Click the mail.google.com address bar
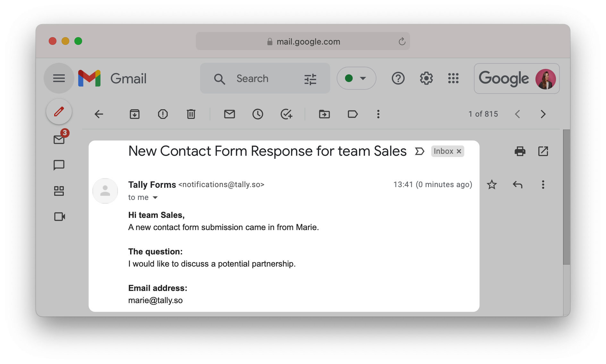606x364 pixels. point(303,41)
